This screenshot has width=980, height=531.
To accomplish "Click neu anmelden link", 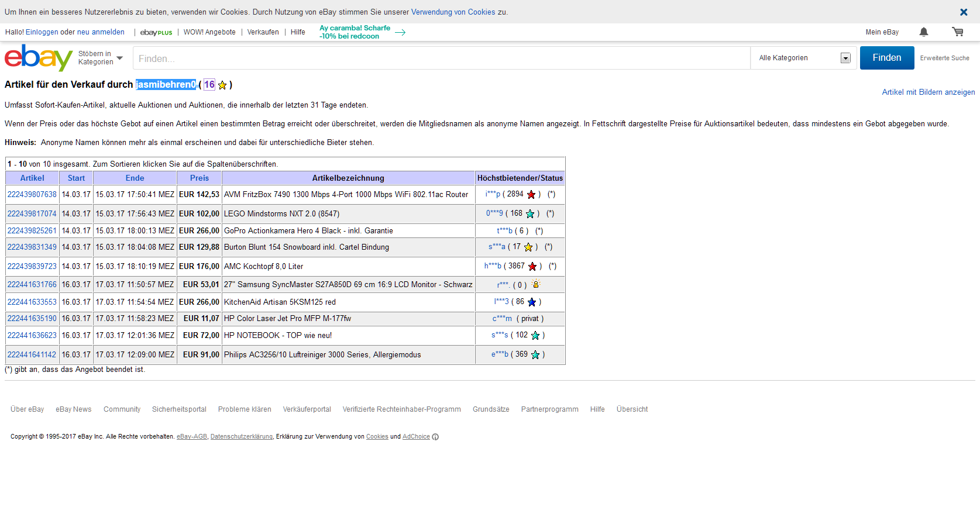I will [101, 32].
